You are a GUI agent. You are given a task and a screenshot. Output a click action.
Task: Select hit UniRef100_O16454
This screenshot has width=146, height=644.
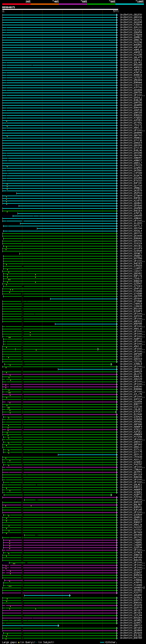click(131, 402)
